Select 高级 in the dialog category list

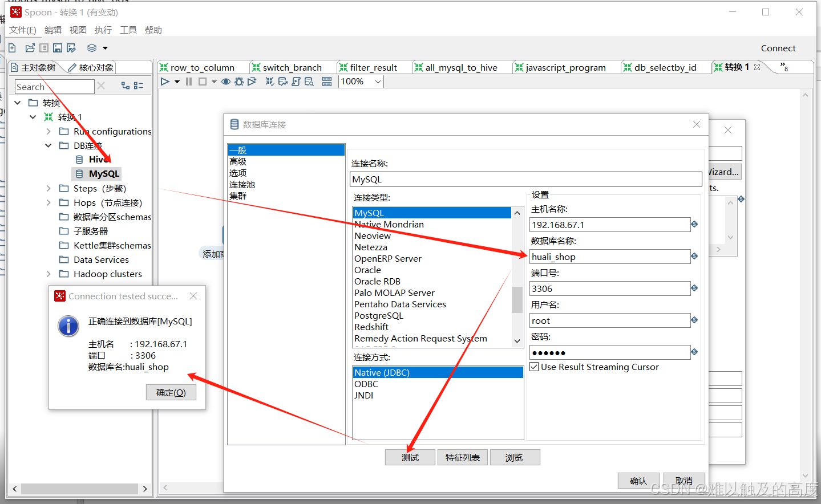238,162
